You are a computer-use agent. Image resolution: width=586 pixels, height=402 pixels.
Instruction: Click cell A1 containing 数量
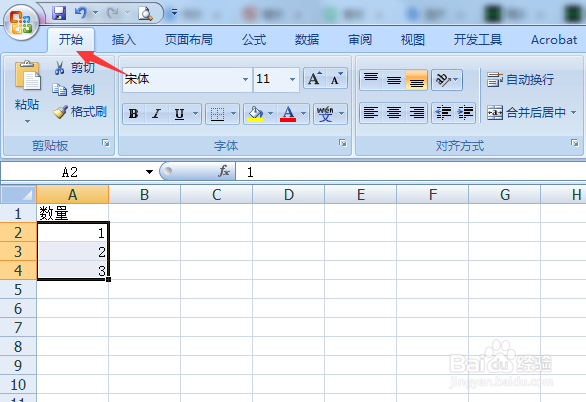(x=73, y=213)
